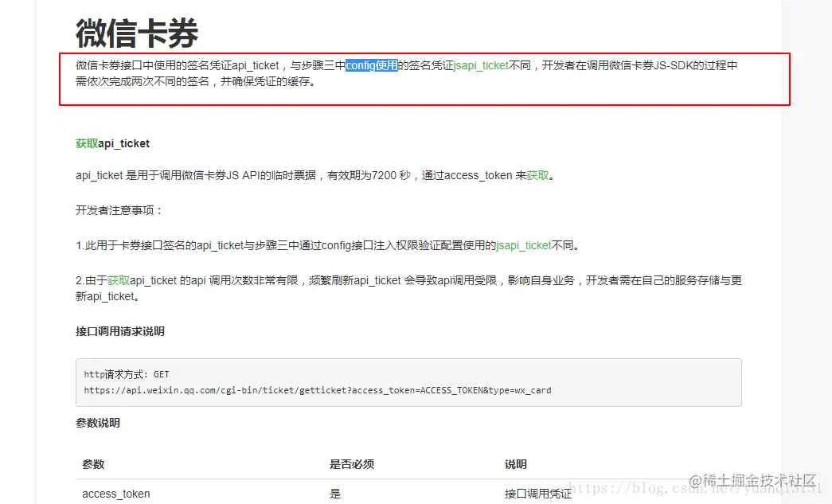Screen dimensions: 832x504
Task: Click the API URL ending type=wx_card
Action: tap(318, 390)
